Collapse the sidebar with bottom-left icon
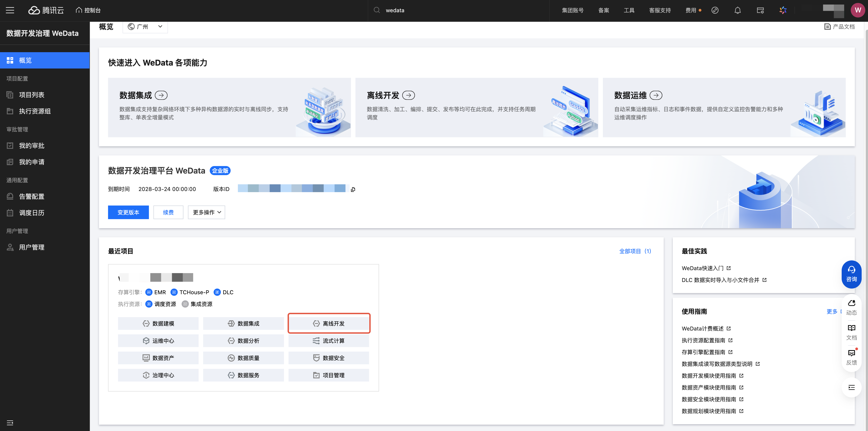The width and height of the screenshot is (868, 431). (x=10, y=423)
